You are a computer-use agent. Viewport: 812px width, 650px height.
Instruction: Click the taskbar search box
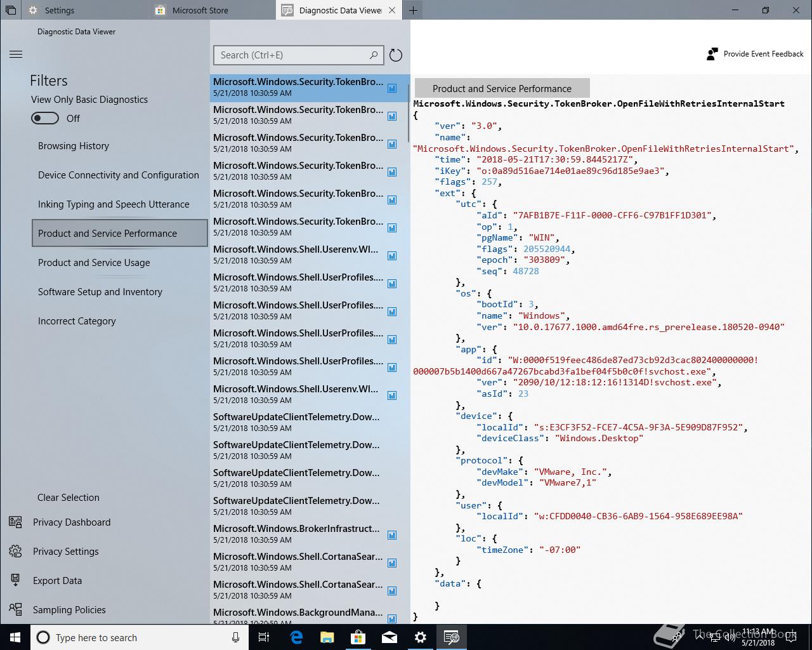[x=140, y=637]
